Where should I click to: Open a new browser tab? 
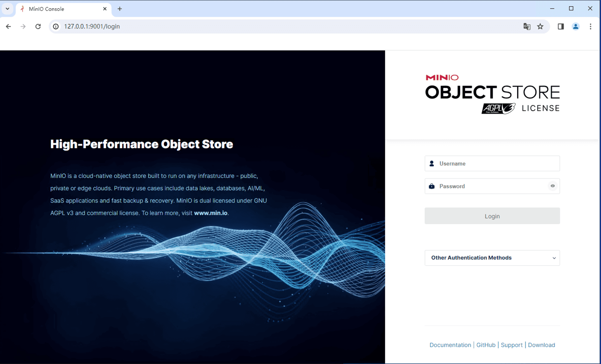coord(120,9)
